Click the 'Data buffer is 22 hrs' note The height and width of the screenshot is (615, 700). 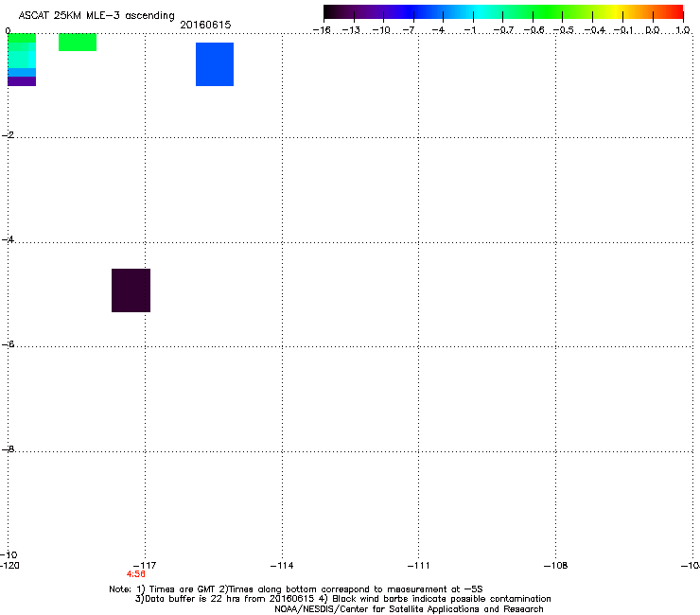(342, 599)
